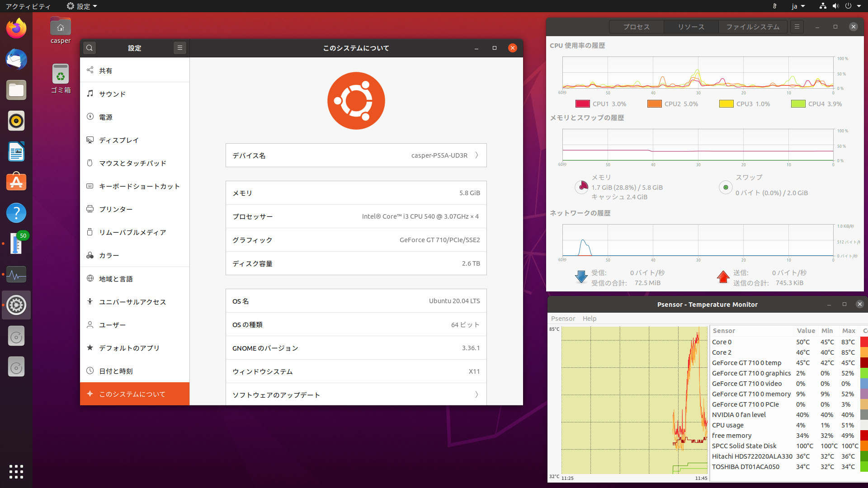
Task: Open the Show Applications grid
Action: pos(16,472)
